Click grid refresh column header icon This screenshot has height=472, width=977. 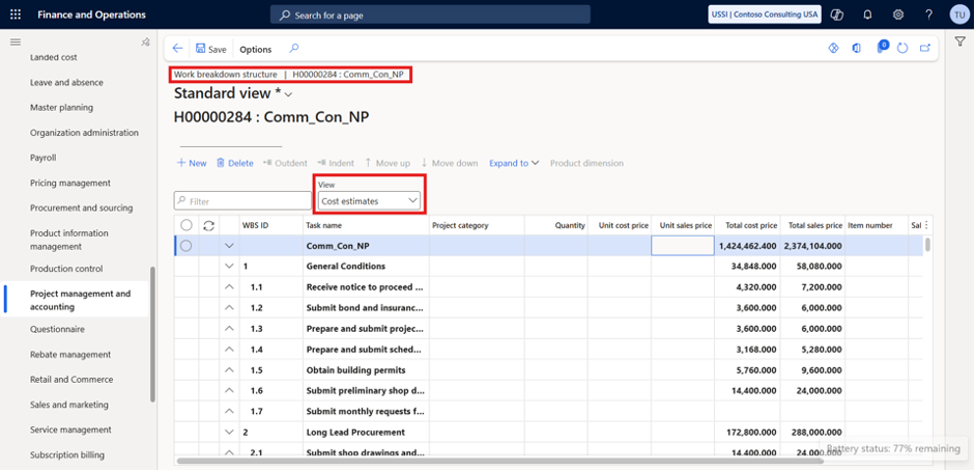click(x=209, y=225)
